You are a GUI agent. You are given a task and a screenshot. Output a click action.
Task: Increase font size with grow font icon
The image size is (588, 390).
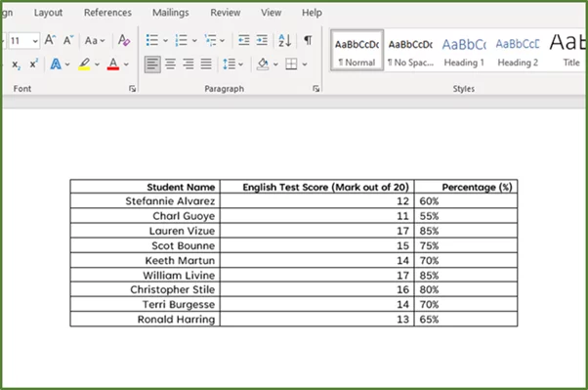pos(50,40)
